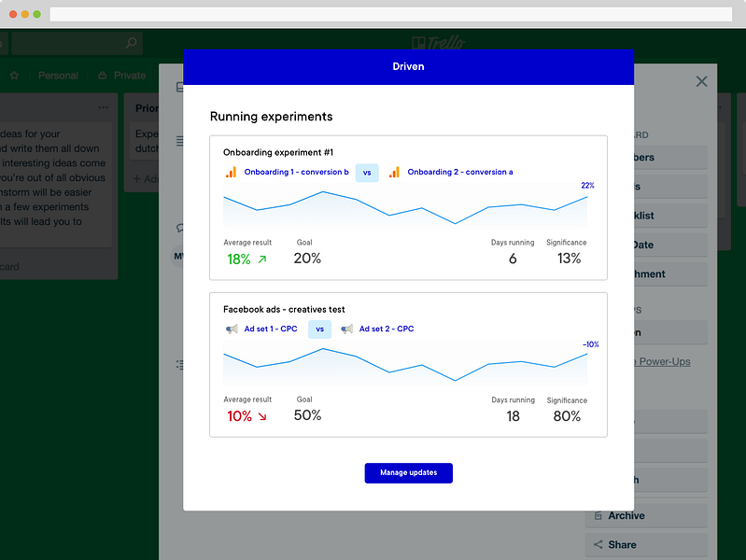746x560 pixels.
Task: Star the Trello board
Action: (x=14, y=76)
